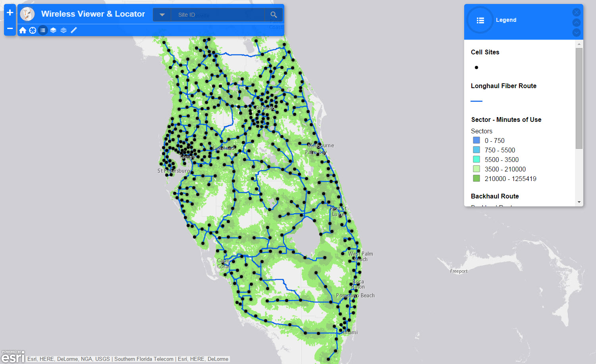This screenshot has height=364, width=596.
Task: Toggle the Legend widget in the toolbar
Action: pos(43,30)
